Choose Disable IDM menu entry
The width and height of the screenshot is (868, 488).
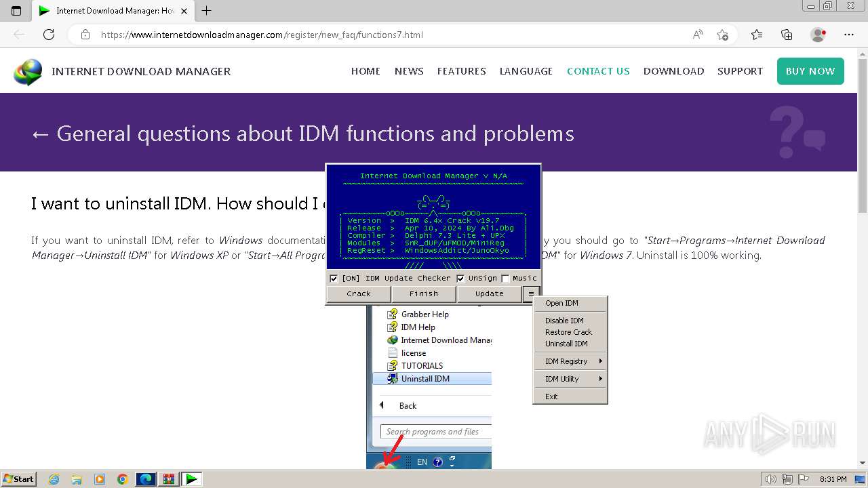(x=570, y=321)
